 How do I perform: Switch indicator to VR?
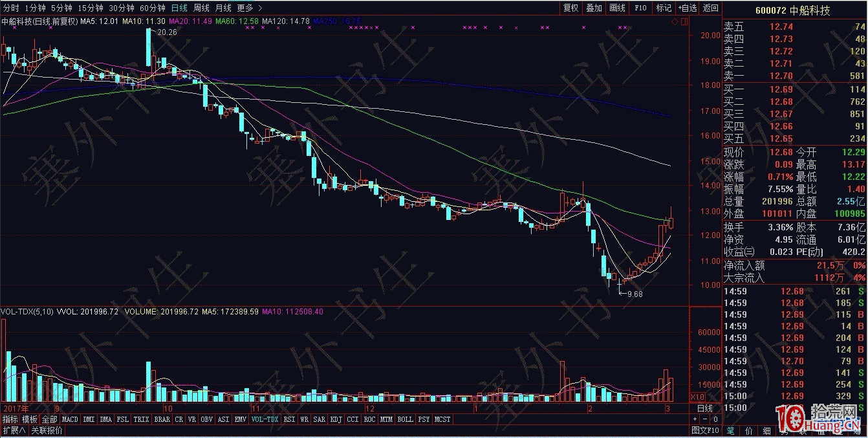[x=192, y=419]
